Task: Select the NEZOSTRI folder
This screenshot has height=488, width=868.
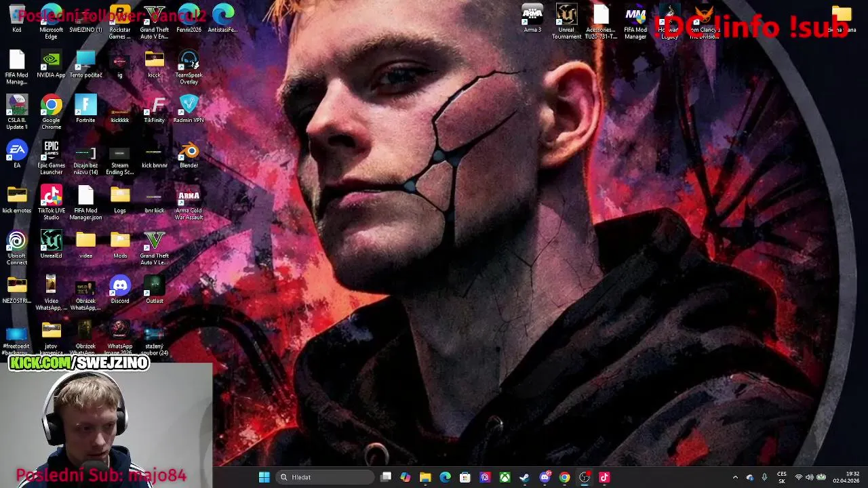Action: pyautogui.click(x=16, y=290)
